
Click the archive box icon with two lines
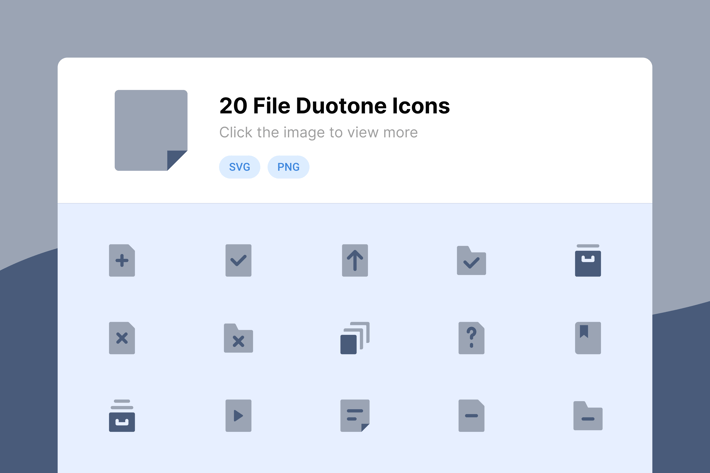122,416
